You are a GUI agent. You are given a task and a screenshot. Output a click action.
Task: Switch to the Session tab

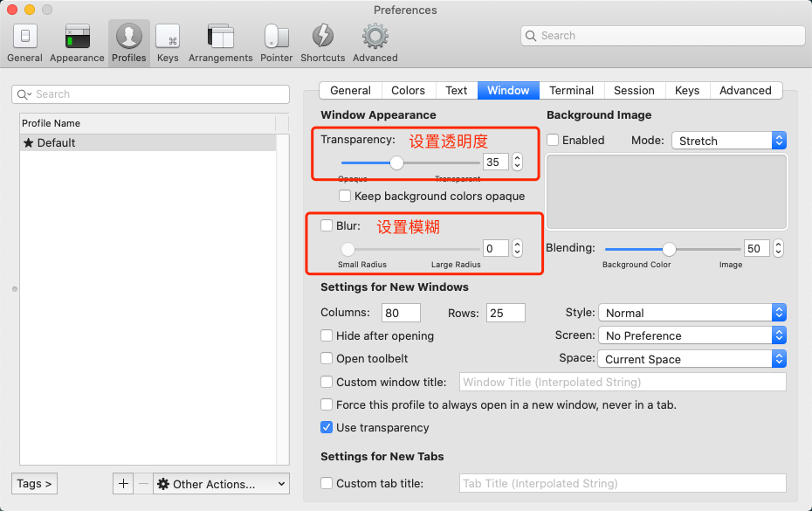(635, 90)
